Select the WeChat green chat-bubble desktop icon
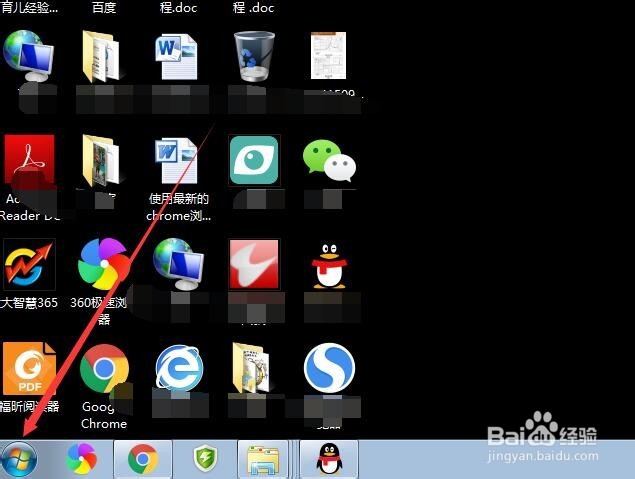This screenshot has width=635, height=479. point(329,160)
